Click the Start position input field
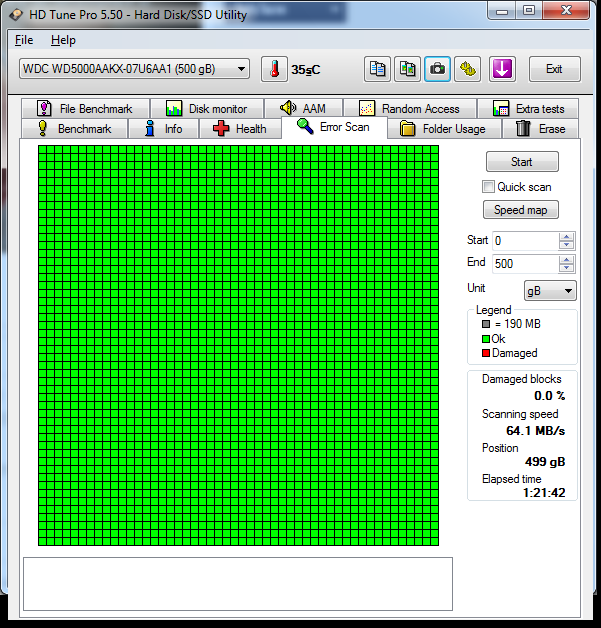601x628 pixels. (525, 241)
